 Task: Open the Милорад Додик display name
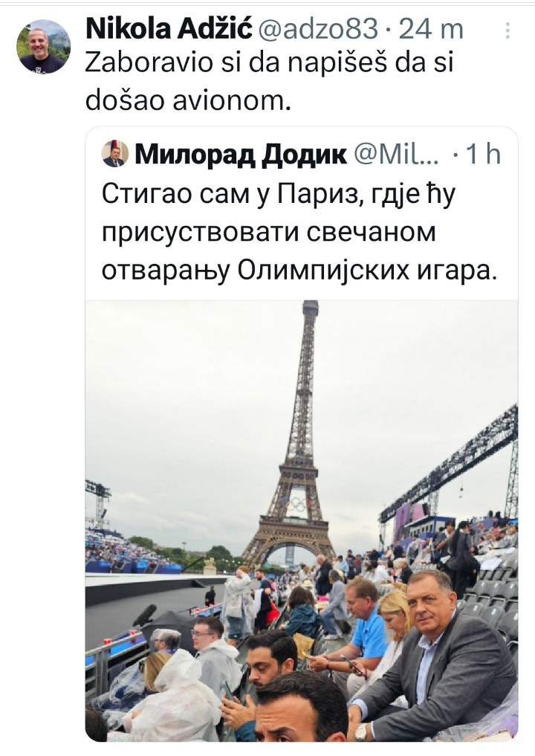[241, 155]
